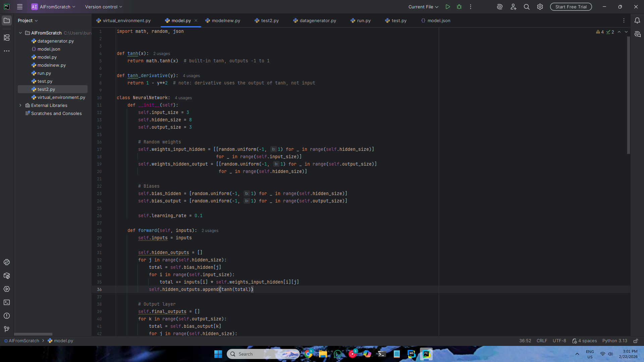The width and height of the screenshot is (644, 362).
Task: Open the Windows Start menu
Action: pos(218,354)
